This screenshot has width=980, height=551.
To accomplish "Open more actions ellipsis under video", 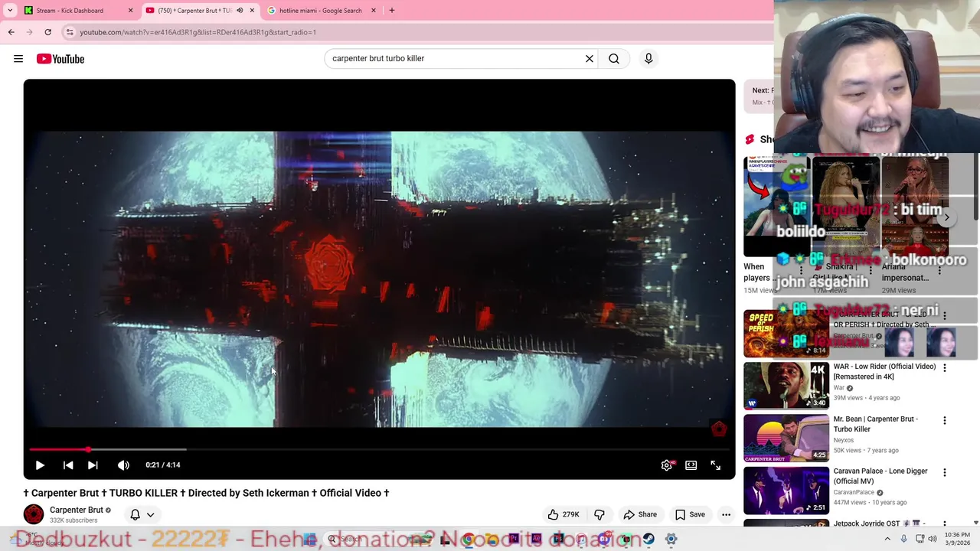I will tap(726, 514).
